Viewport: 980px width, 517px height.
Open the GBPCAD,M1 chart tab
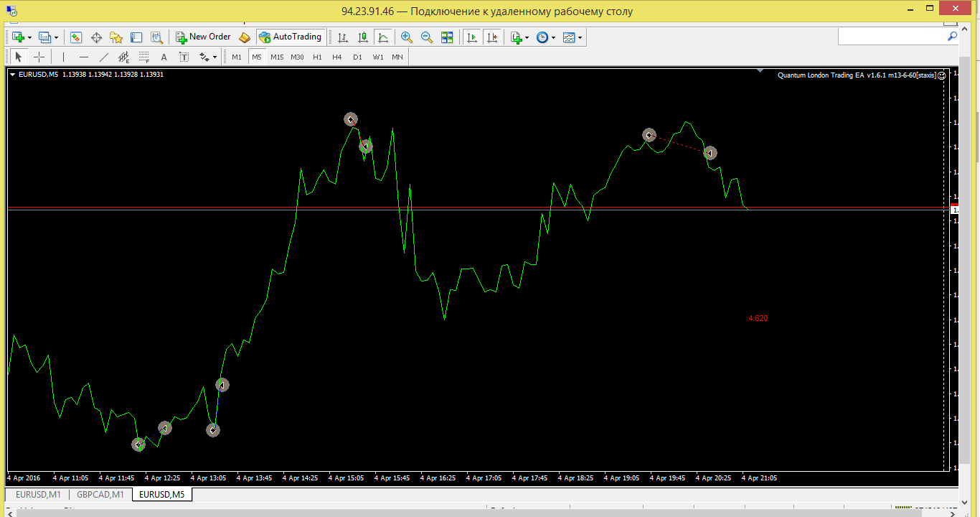coord(100,494)
